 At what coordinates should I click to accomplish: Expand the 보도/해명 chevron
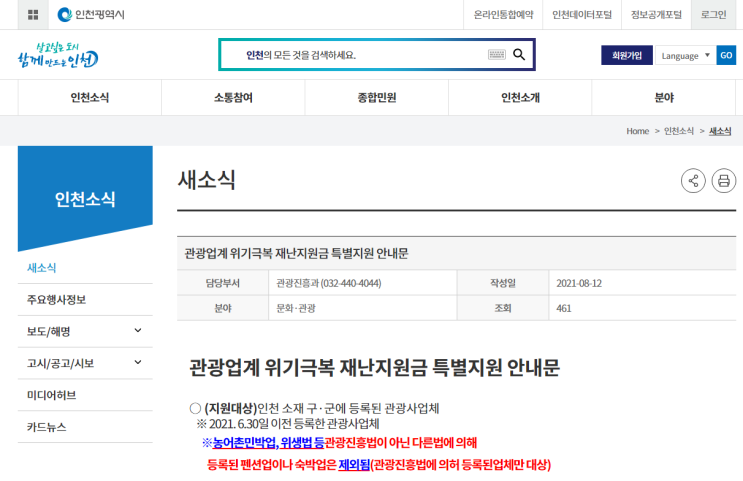(138, 331)
